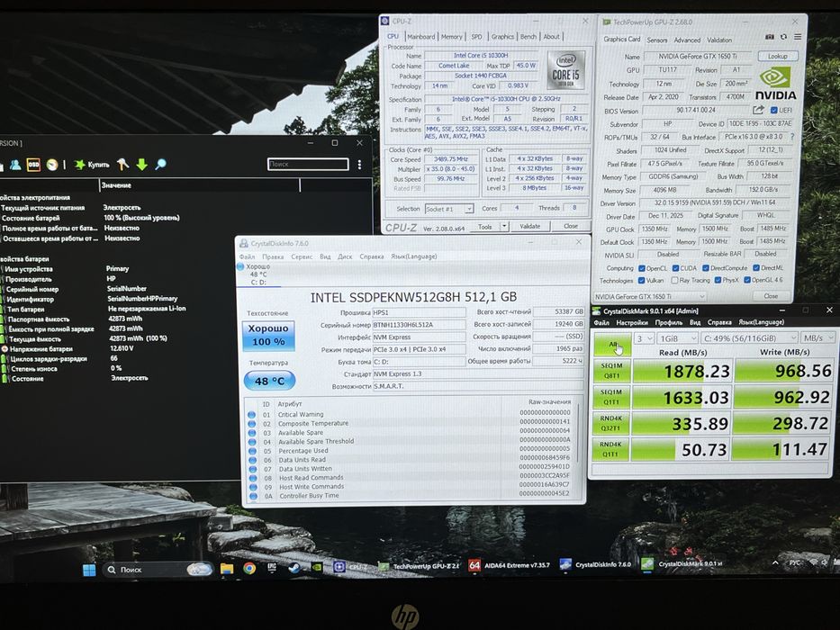Screen dimensions: 840x630
Task: Open CrystalDiskMark test count dropdown
Action: point(644,338)
